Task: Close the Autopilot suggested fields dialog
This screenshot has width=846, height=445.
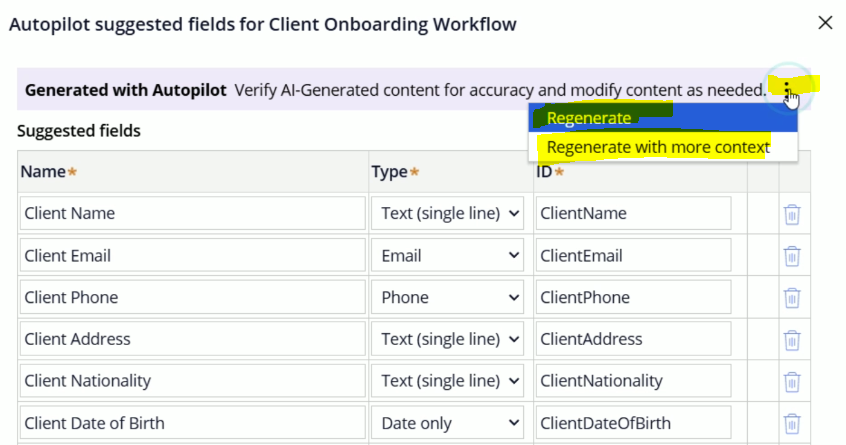Action: pos(825,22)
